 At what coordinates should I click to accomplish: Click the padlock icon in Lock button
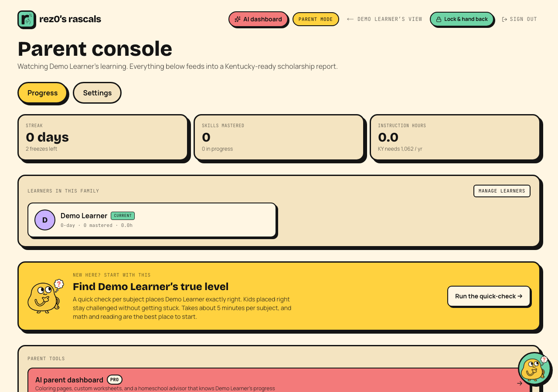[439, 19]
